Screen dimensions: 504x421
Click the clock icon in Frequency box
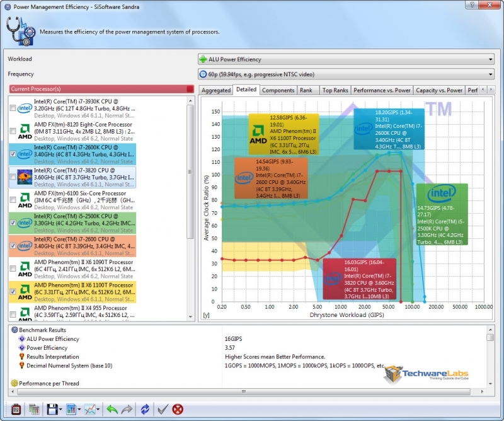pos(203,74)
